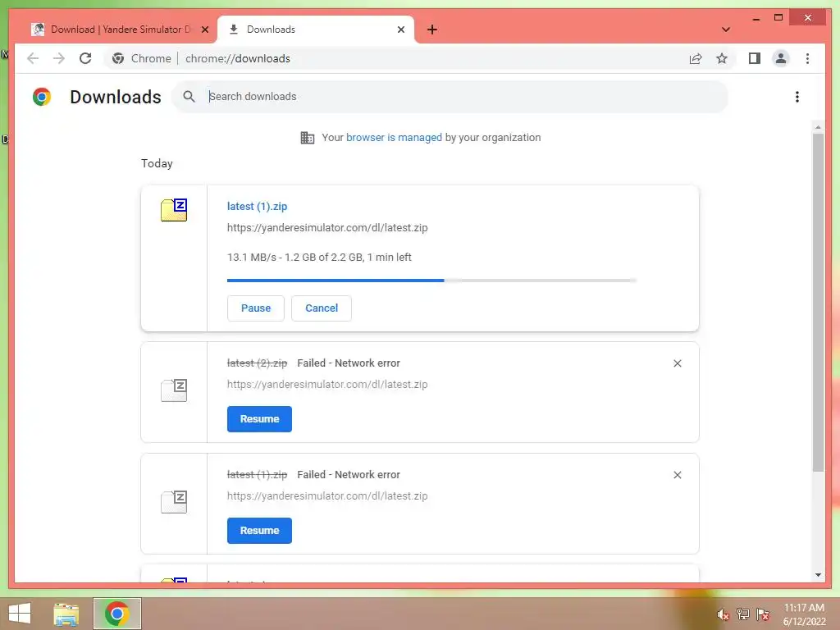Open Chrome's three-dot main menu
The image size is (840, 630).
(807, 58)
